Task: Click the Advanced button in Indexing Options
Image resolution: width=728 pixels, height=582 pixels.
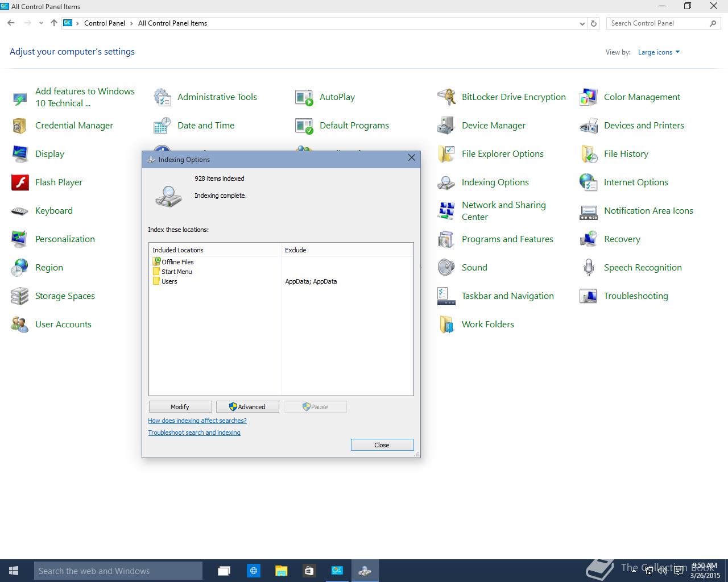Action: click(247, 407)
